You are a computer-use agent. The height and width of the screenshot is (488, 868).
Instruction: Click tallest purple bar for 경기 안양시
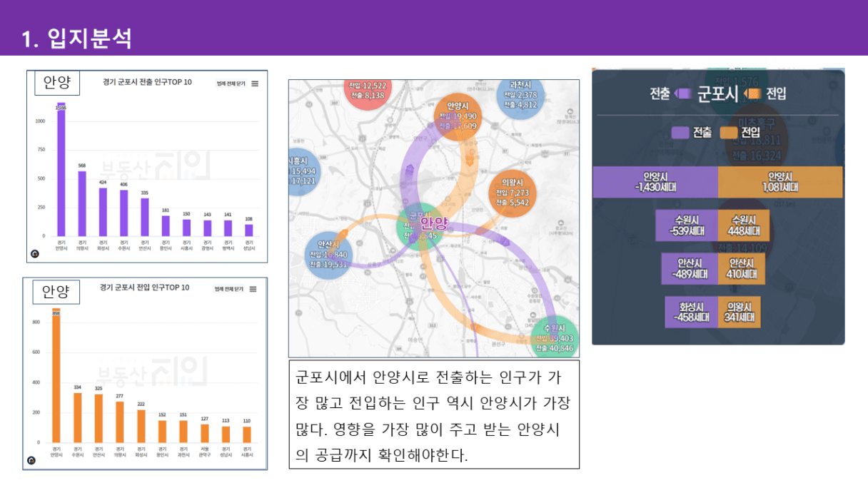[x=61, y=170]
